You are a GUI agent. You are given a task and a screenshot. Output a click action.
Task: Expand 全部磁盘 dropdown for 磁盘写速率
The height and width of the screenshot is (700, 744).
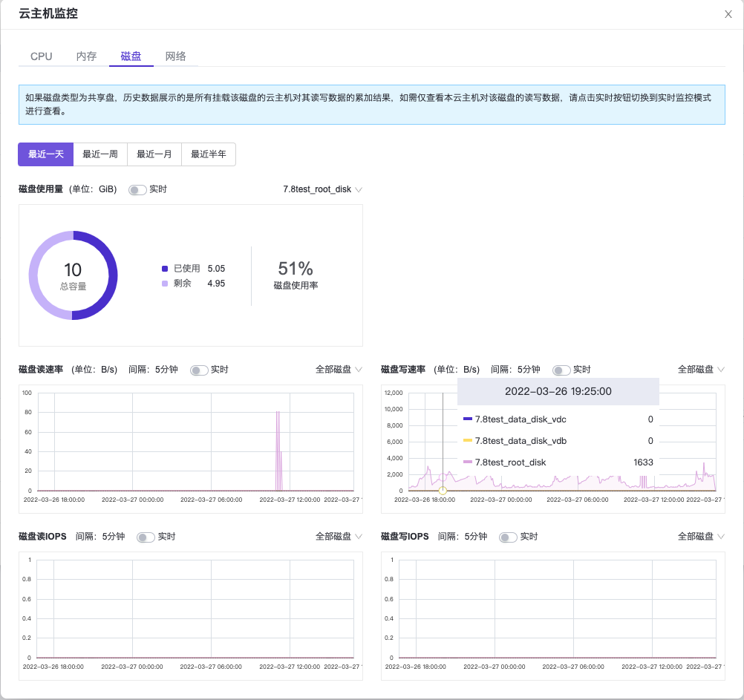point(701,370)
